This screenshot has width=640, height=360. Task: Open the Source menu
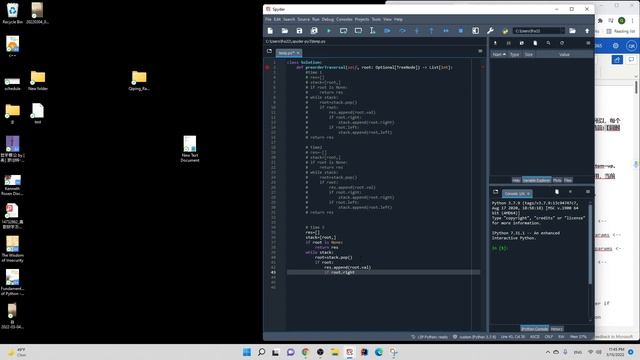point(303,19)
